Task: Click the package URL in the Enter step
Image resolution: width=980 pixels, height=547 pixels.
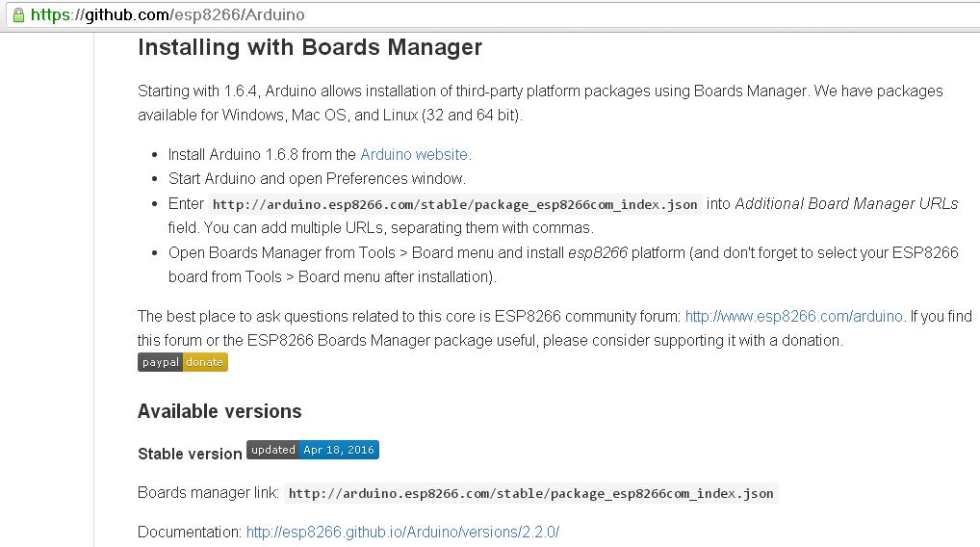Action: [454, 204]
